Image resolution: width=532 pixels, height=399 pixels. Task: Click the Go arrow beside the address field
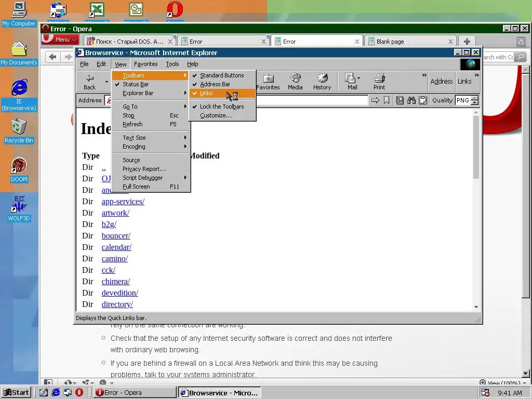(375, 100)
